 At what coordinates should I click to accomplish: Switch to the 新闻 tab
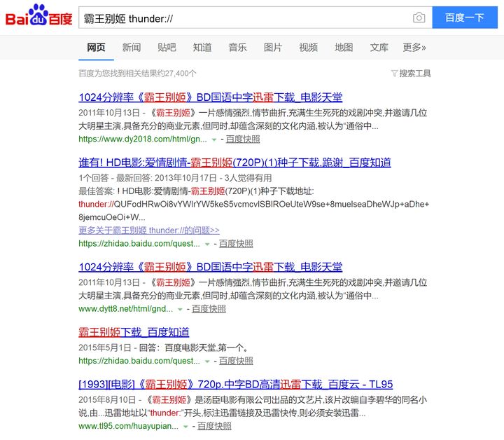click(132, 47)
